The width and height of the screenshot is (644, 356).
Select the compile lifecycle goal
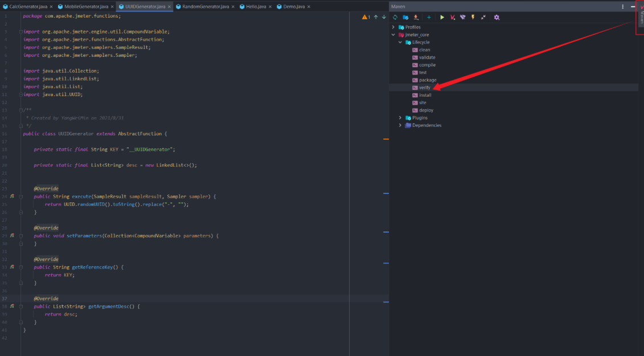tap(427, 65)
